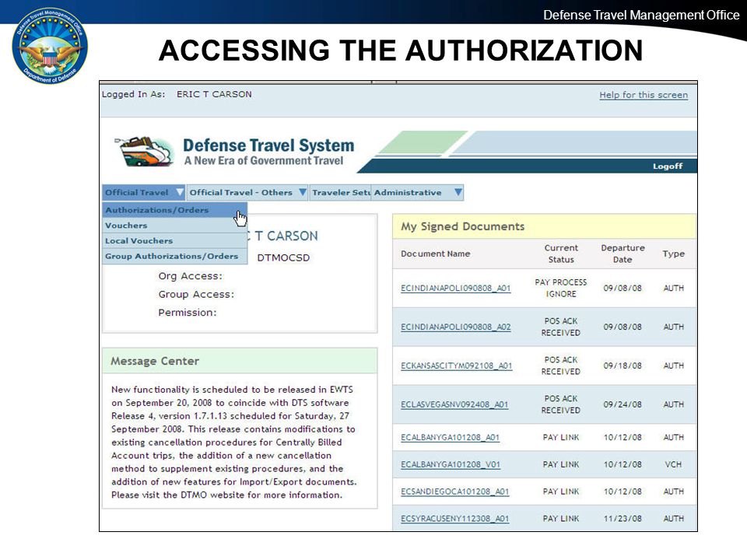Click the My Signed Documents heading
Screen dimensions: 747x560
click(x=462, y=226)
